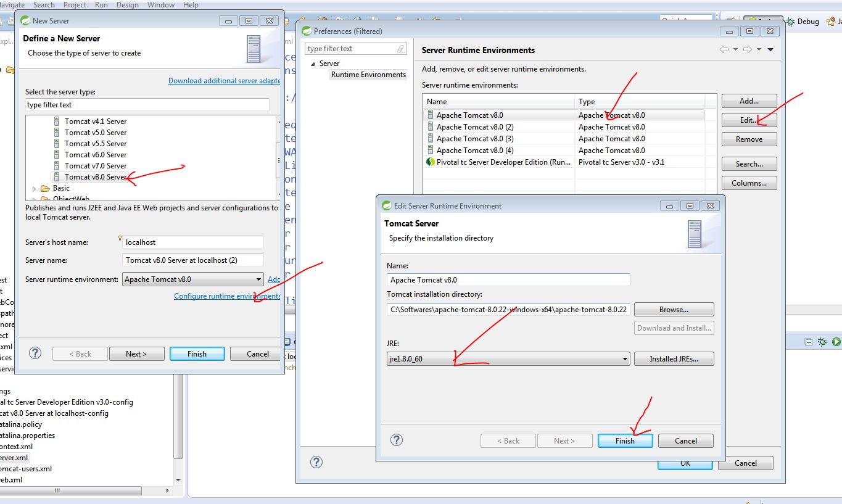Open help in Edit Server Runtime Environment dialog
Image resolution: width=842 pixels, height=504 pixels.
point(397,440)
